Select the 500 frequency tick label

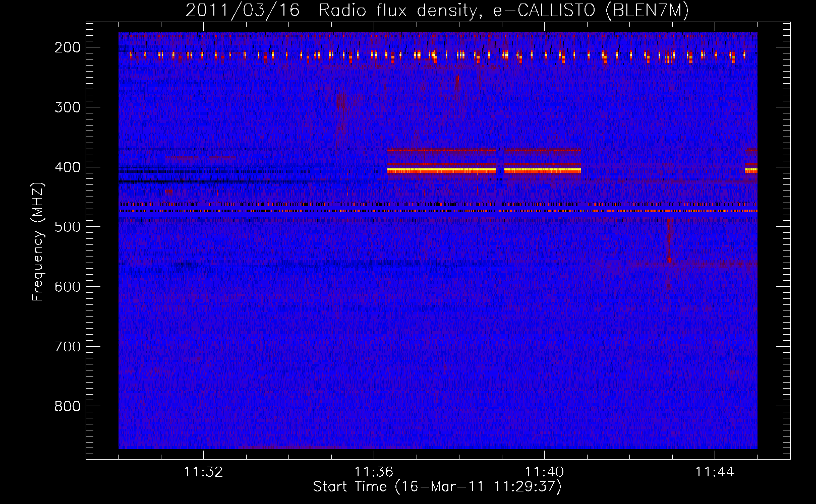click(68, 227)
